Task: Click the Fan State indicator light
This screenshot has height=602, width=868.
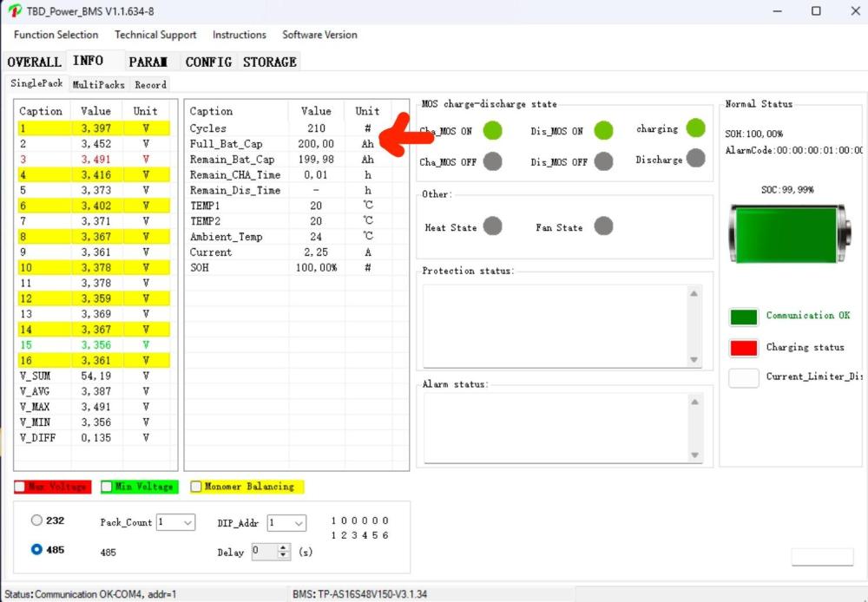Action: [x=603, y=226]
